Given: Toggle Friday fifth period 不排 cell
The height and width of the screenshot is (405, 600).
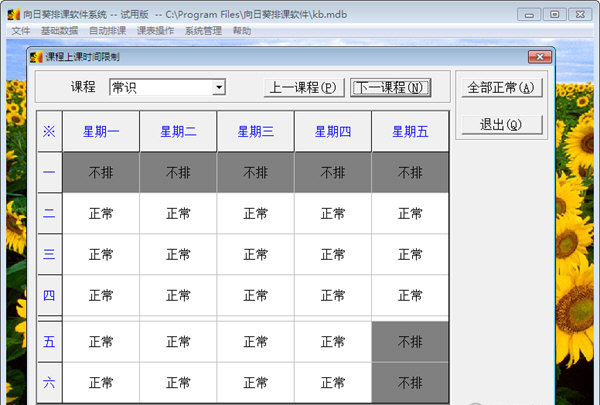Looking at the screenshot, I should click(410, 342).
